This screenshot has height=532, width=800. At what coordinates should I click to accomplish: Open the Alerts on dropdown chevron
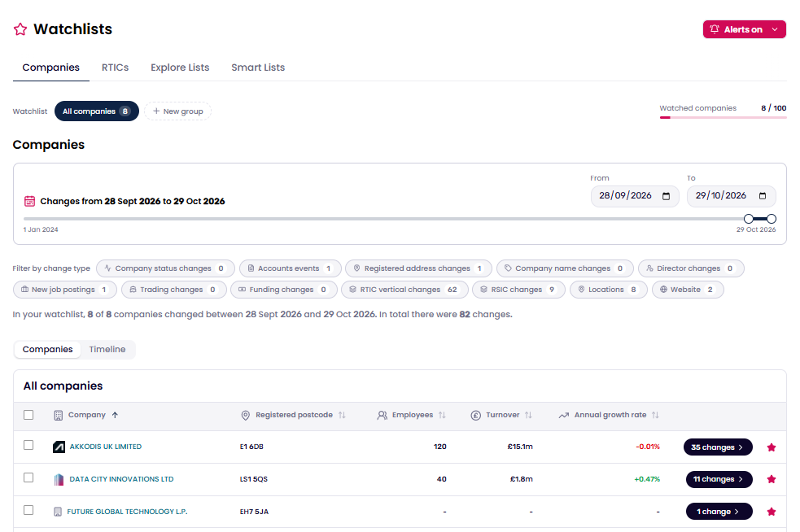click(x=775, y=29)
